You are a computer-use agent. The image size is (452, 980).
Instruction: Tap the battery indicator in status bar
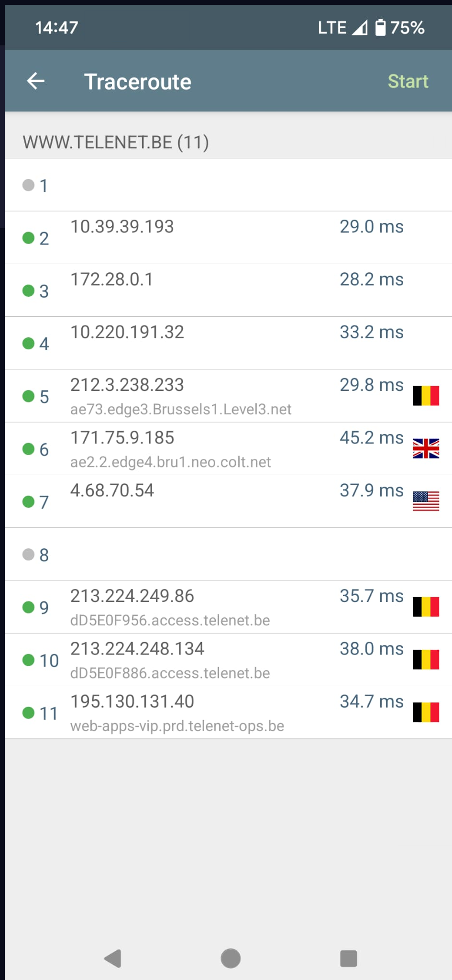click(x=380, y=28)
